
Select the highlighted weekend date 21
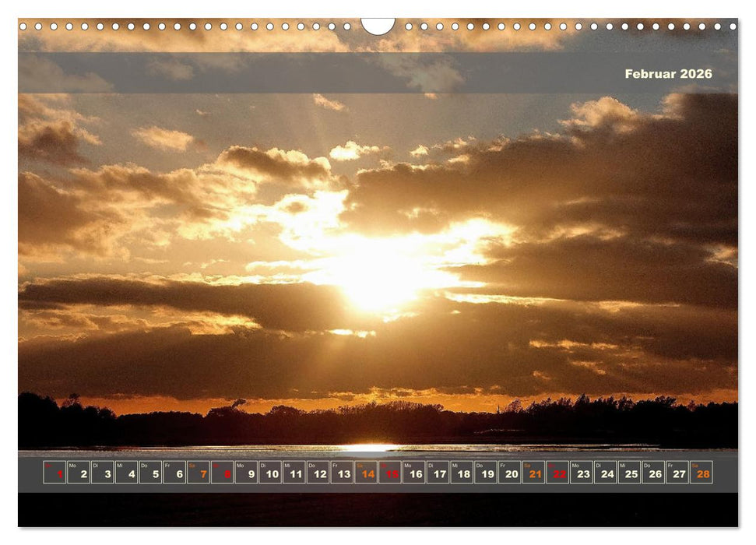click(x=533, y=472)
